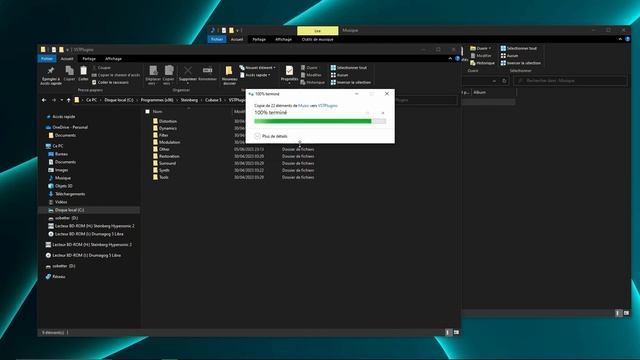Click Copier le chemin d'accès
Screen dimensions: 640x360
pos(116,75)
